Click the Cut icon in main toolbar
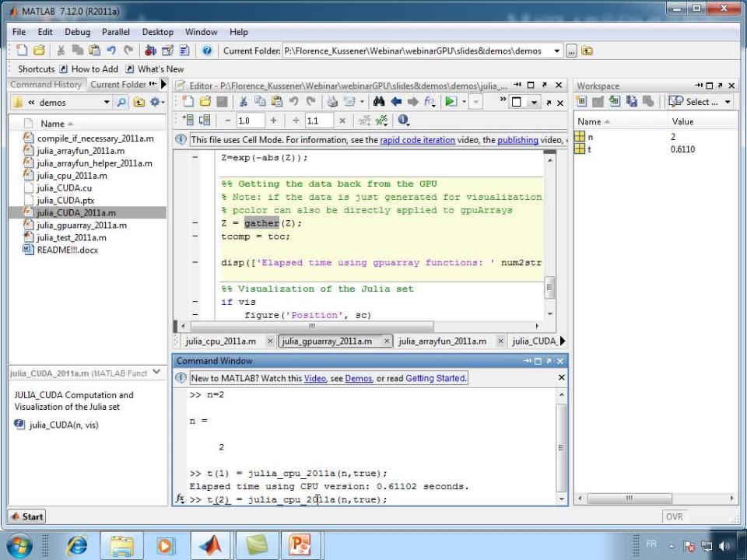Viewport: 747px width, 560px height. point(61,51)
